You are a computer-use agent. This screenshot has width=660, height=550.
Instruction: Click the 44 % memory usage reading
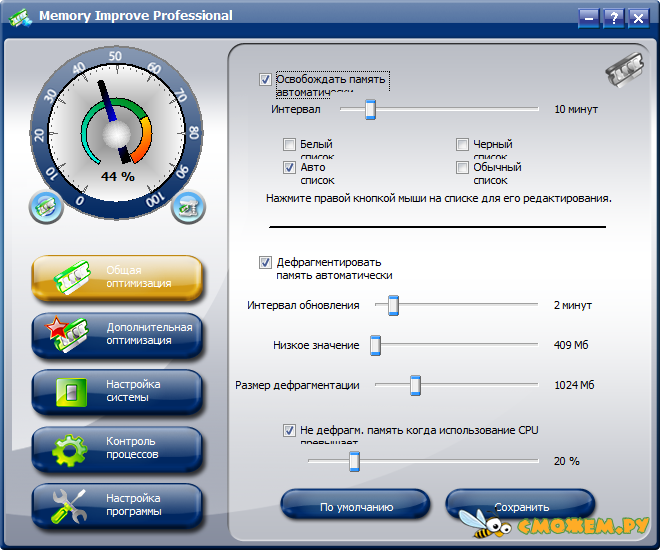117,176
